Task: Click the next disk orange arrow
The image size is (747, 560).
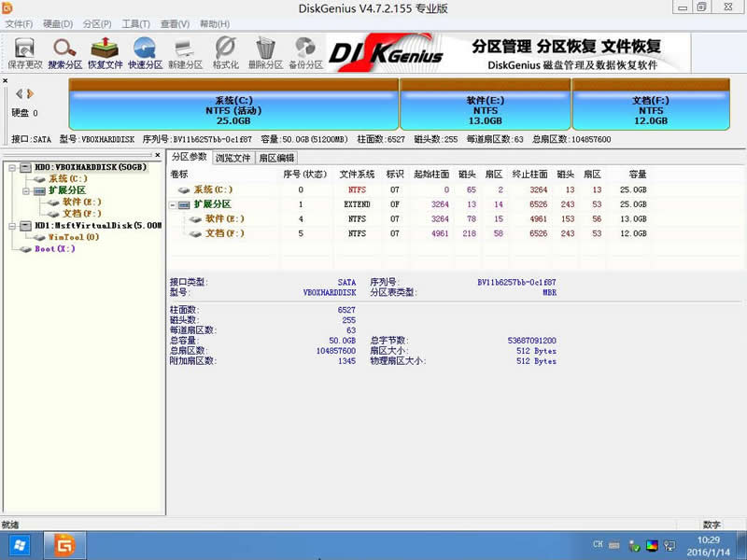Action: point(31,93)
